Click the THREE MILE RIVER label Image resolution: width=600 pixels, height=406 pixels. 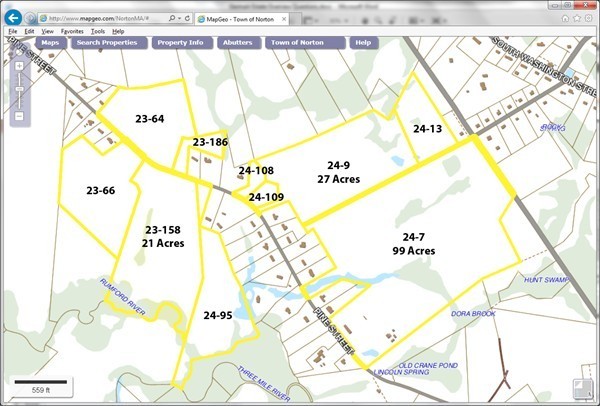coord(263,384)
